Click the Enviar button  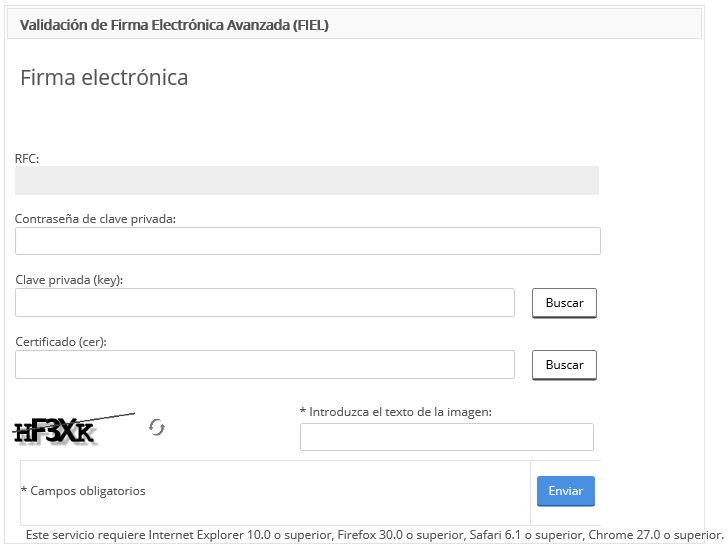click(x=566, y=491)
